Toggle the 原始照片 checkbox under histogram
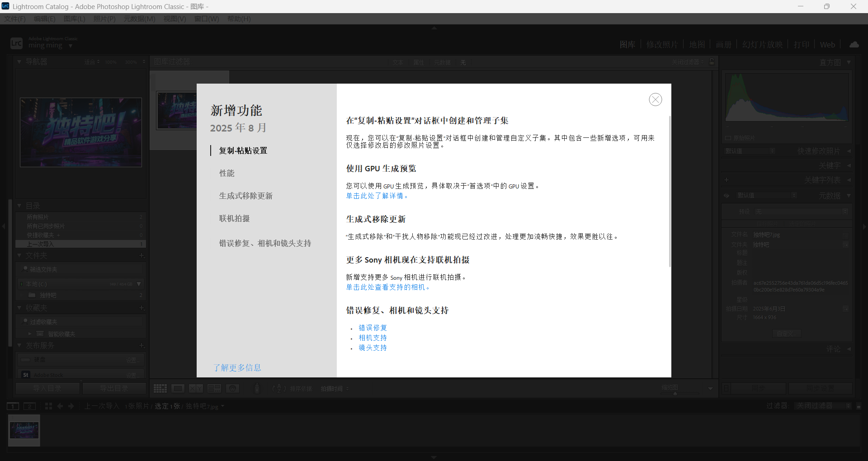Screen dimensions: 868x461 tap(728, 138)
